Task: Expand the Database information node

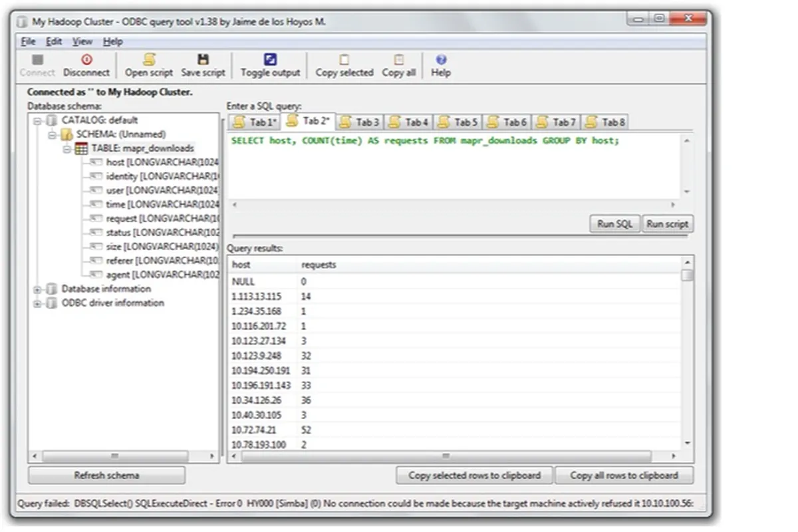Action: 38,289
